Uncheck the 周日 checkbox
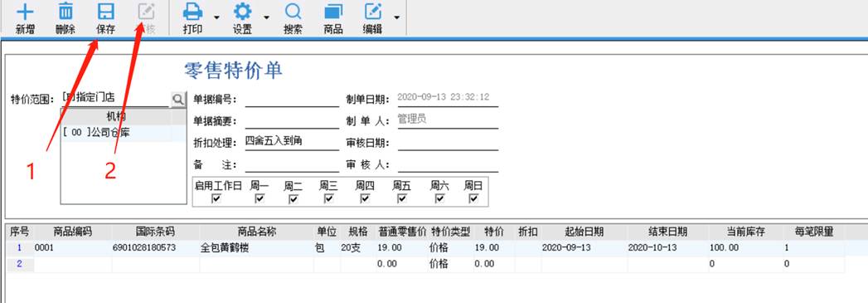The height and width of the screenshot is (303, 868). (473, 198)
